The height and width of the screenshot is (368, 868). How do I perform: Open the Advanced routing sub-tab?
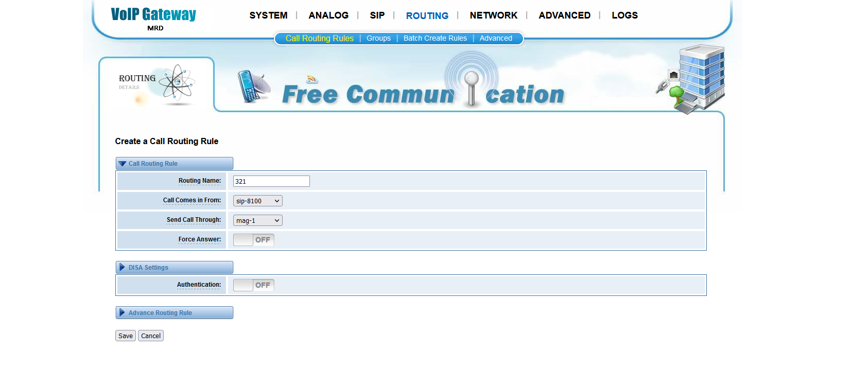pyautogui.click(x=496, y=38)
